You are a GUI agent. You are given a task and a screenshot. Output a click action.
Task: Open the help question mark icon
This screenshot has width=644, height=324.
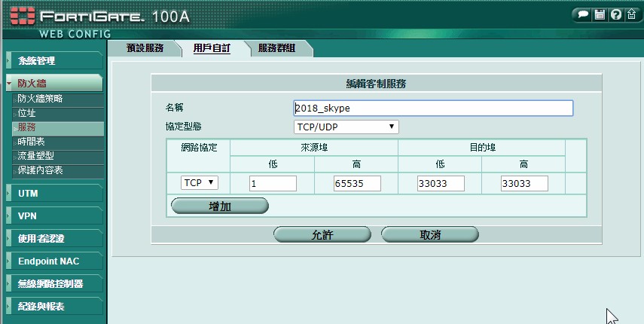pos(615,15)
